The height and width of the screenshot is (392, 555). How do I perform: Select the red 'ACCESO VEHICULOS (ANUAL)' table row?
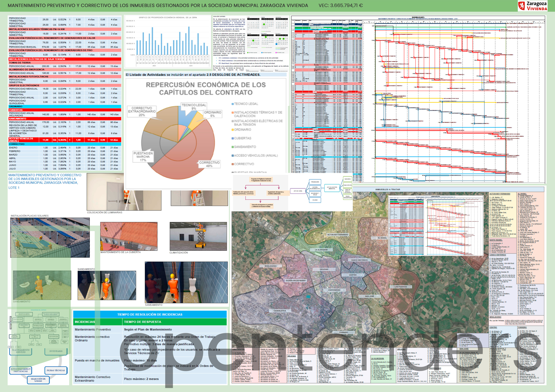pyautogui.click(x=65, y=140)
